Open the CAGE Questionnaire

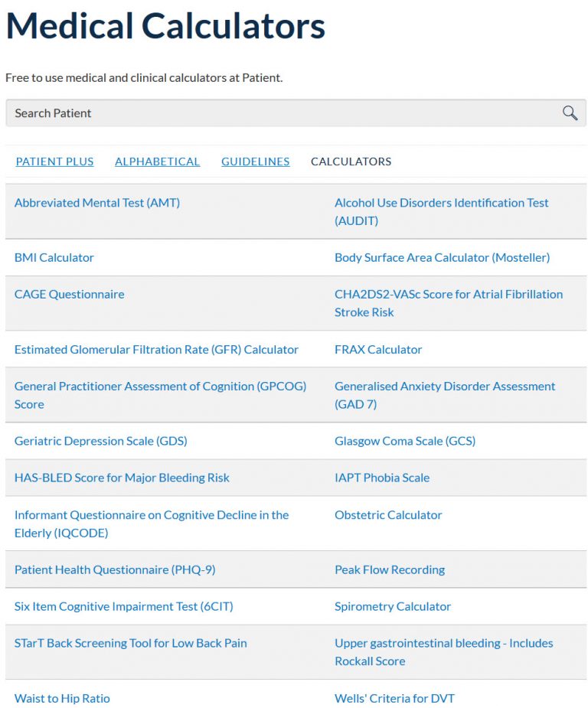click(69, 295)
